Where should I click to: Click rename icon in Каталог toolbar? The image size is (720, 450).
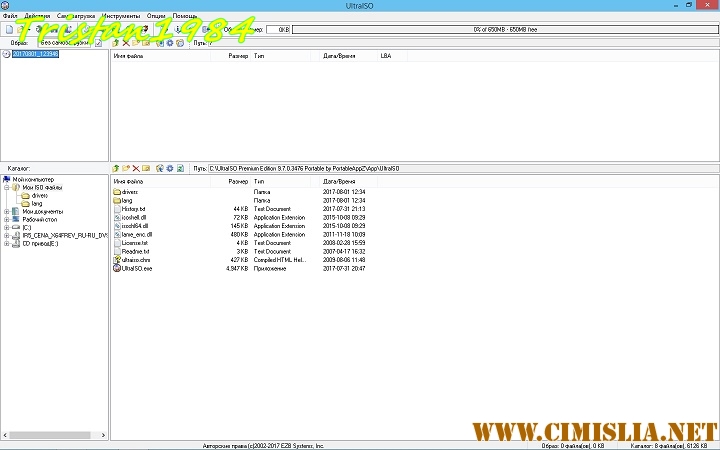(x=146, y=169)
